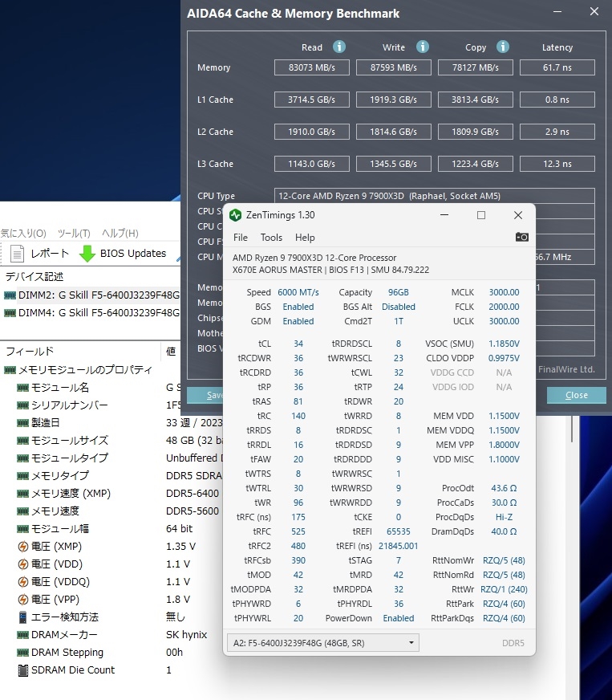
Task: Click the memory chip icon beside DIMM4
Action: coord(10,313)
